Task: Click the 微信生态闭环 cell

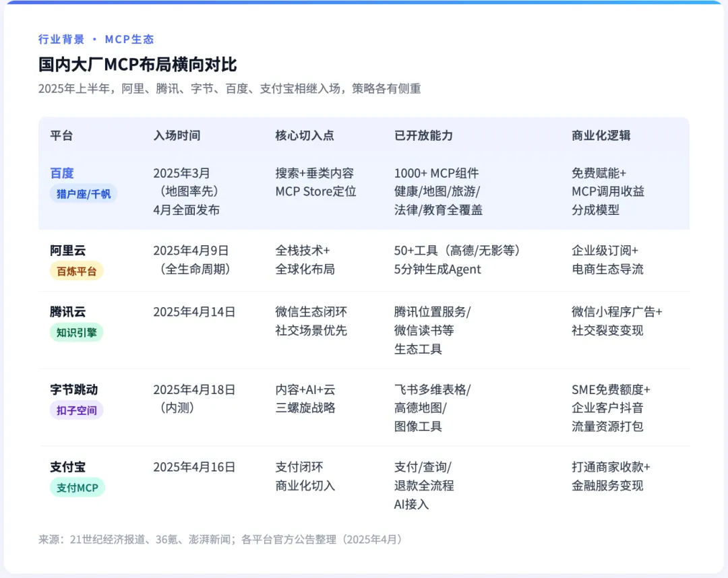Action: point(311,321)
